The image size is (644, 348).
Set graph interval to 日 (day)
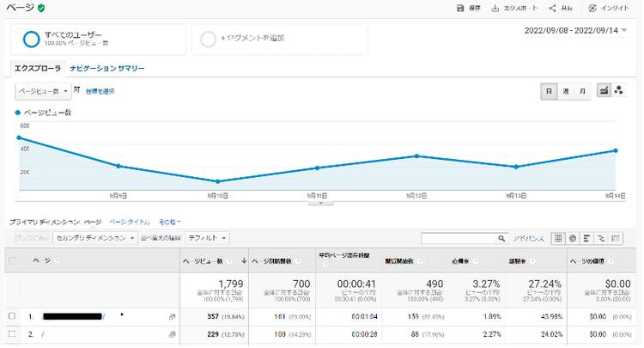pos(549,91)
